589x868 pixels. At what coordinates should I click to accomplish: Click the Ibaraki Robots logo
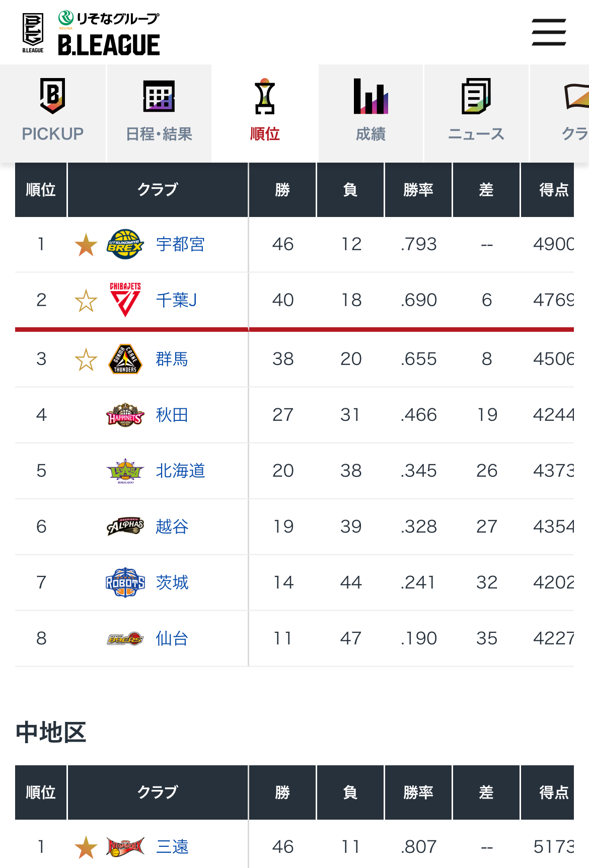(125, 583)
